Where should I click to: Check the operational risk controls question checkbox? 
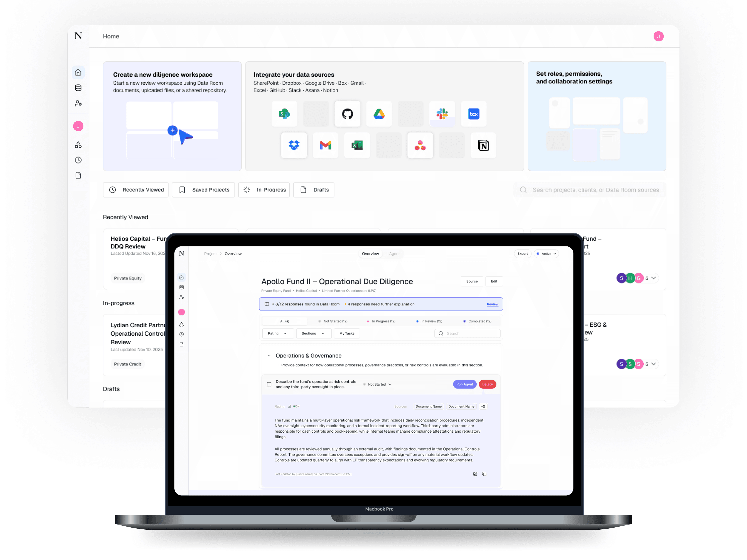(269, 384)
